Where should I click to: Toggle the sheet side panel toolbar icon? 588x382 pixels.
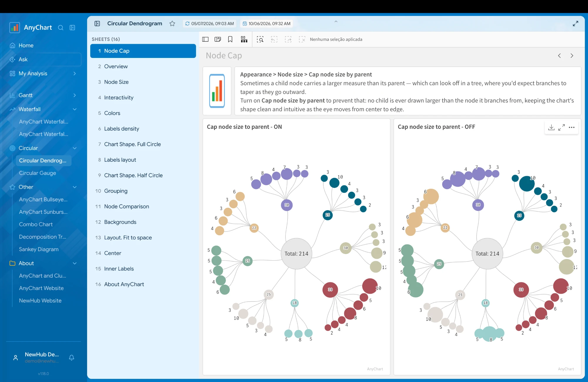pyautogui.click(x=206, y=39)
